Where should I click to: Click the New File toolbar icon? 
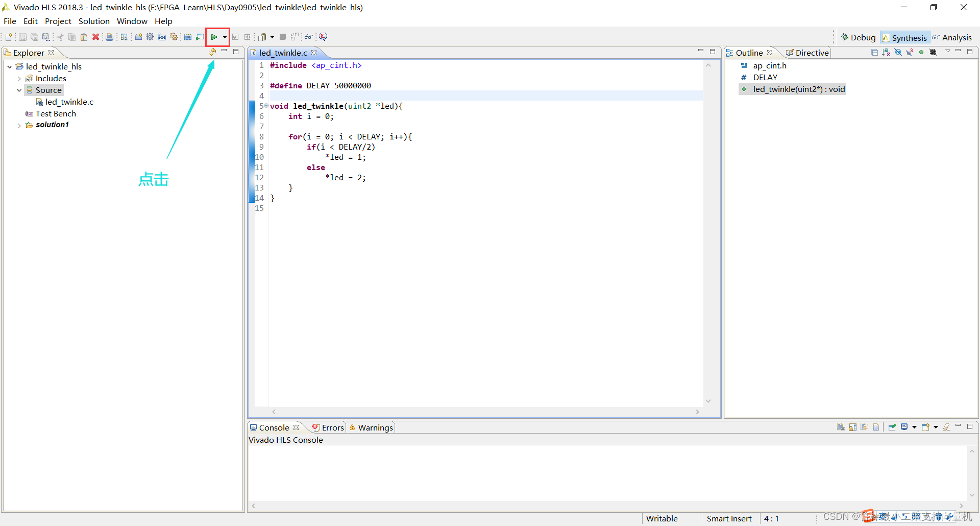9,37
